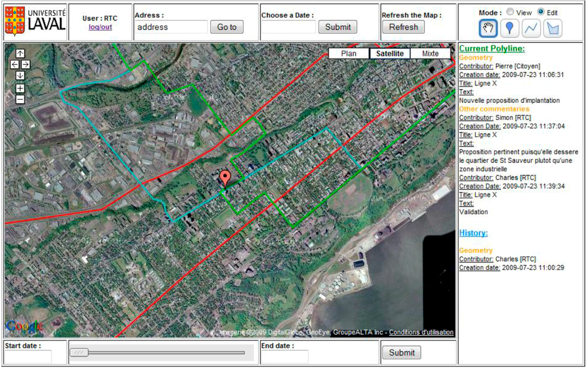
Task: Select the hand pan tool
Action: click(x=488, y=28)
